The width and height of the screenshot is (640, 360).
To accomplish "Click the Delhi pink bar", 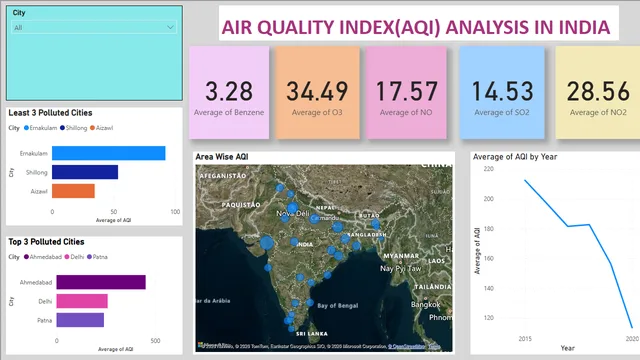I will pyautogui.click(x=82, y=301).
